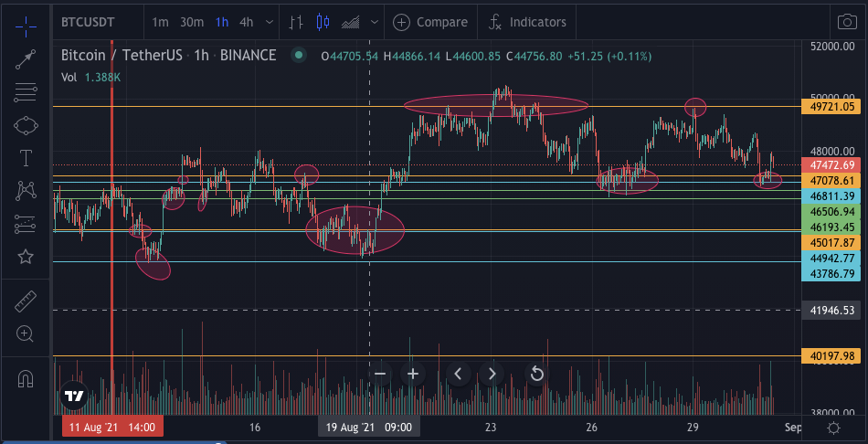Reset chart view with circular arrow
868x444 pixels.
[x=537, y=373]
